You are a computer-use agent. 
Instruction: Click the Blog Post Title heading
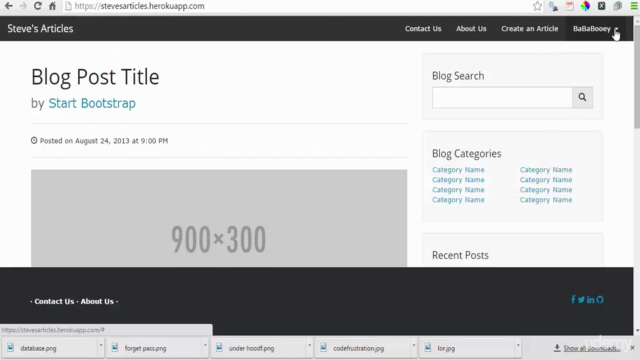(95, 77)
